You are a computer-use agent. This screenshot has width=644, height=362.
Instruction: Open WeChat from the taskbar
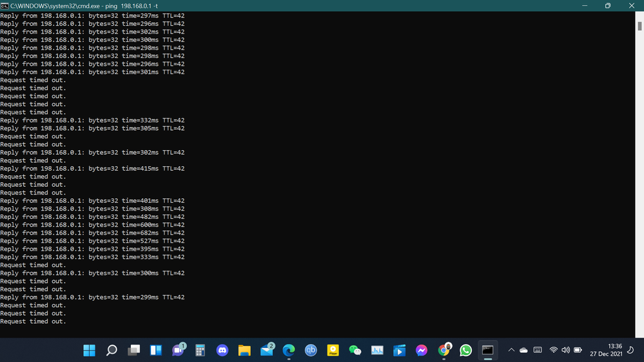click(355, 350)
